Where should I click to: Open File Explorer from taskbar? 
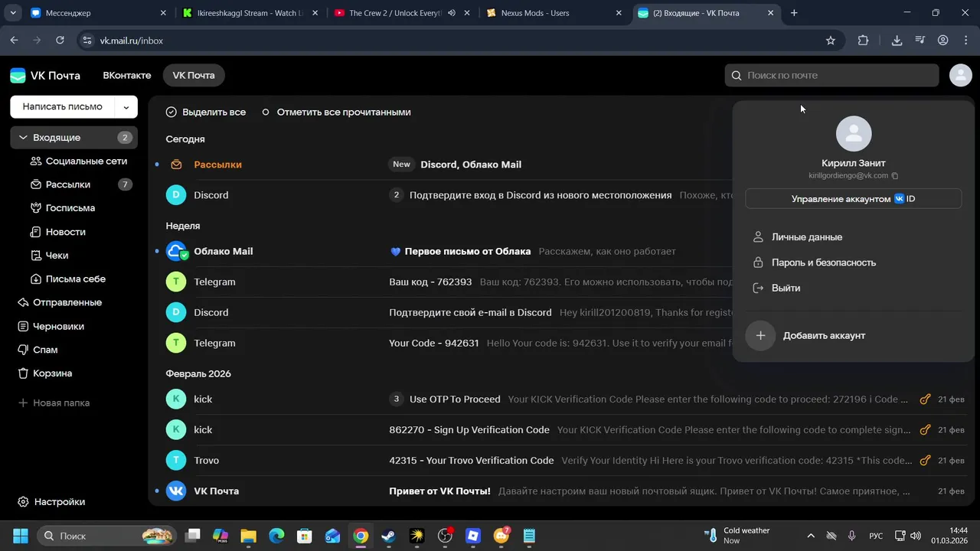coord(248,536)
